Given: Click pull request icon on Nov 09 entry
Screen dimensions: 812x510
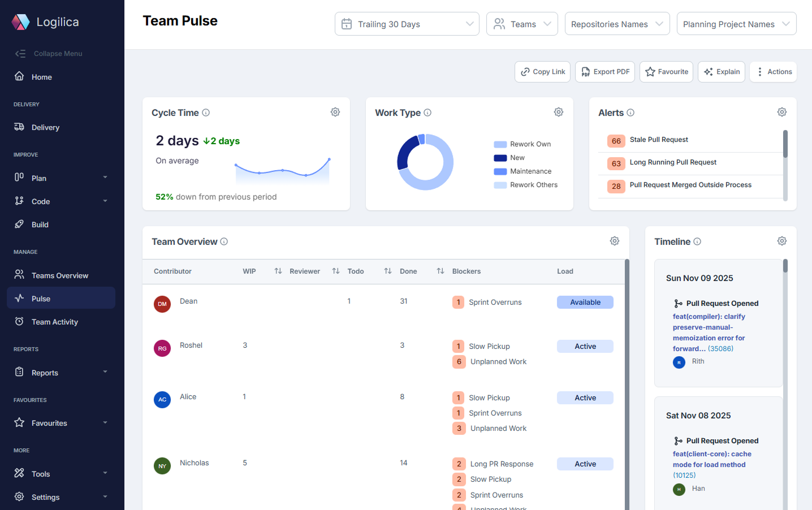Looking at the screenshot, I should pyautogui.click(x=678, y=304).
